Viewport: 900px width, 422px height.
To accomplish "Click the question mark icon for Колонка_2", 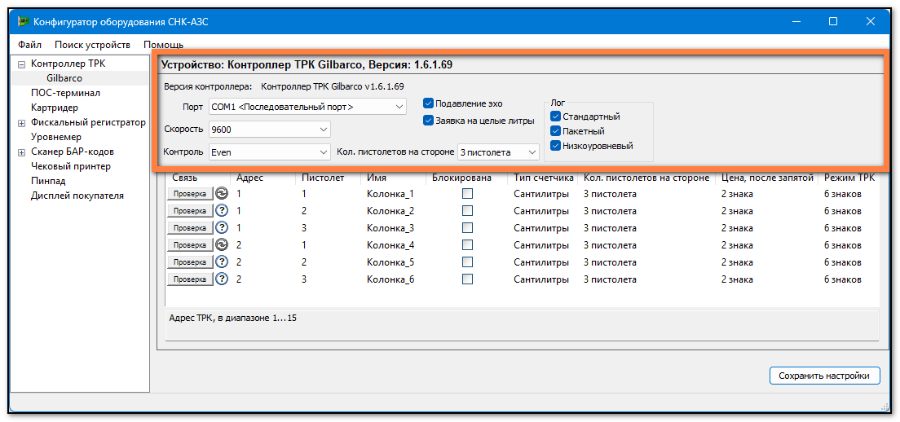I will click(x=223, y=211).
